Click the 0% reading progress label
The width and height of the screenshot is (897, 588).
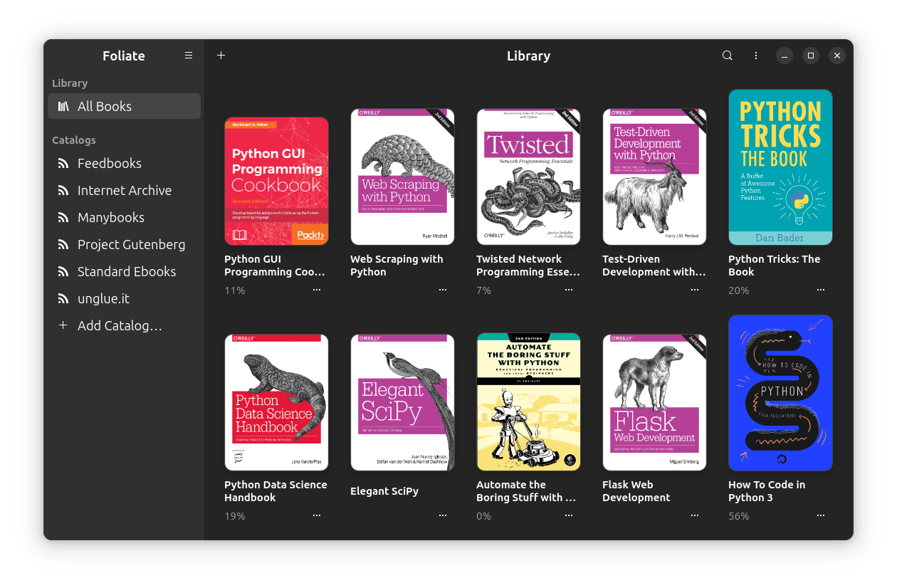pyautogui.click(x=484, y=516)
